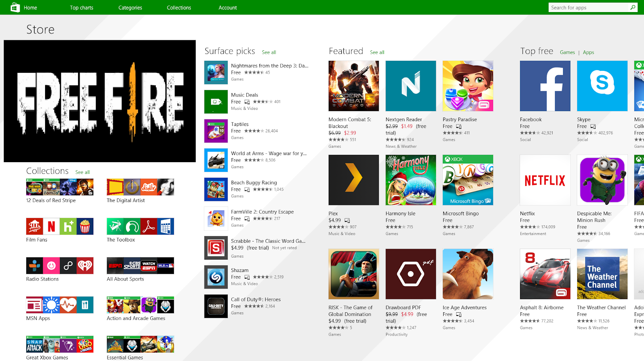Open the MSN Apps collection

(x=60, y=305)
